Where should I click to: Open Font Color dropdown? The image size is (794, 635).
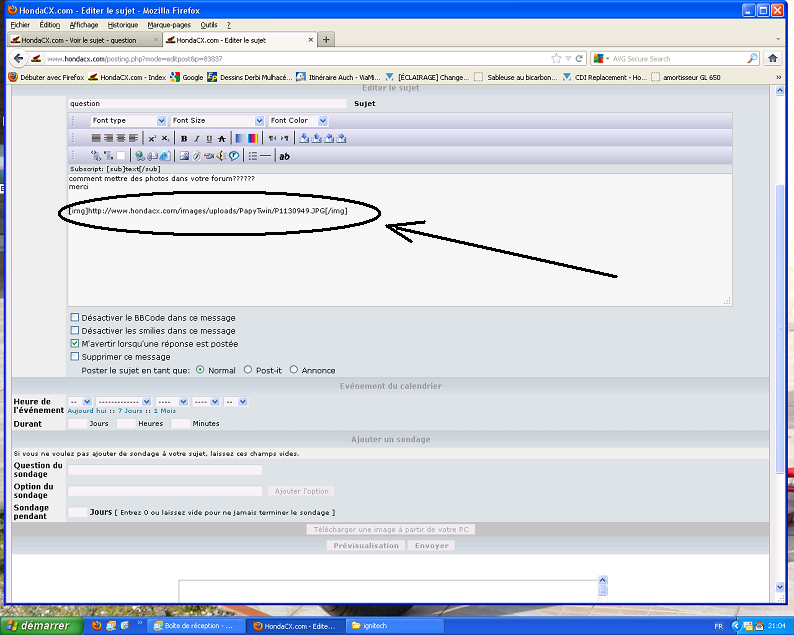[x=298, y=121]
